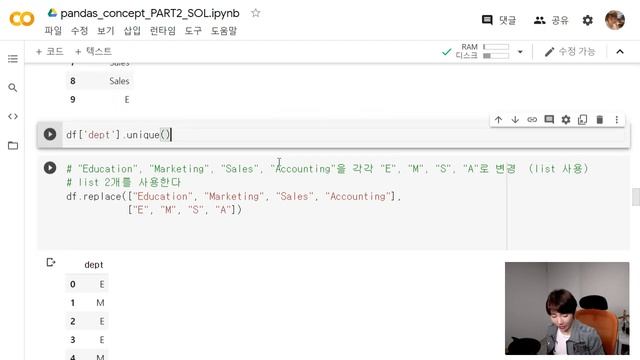Open more cell actions three dots
The height and width of the screenshot is (360, 640).
point(617,120)
